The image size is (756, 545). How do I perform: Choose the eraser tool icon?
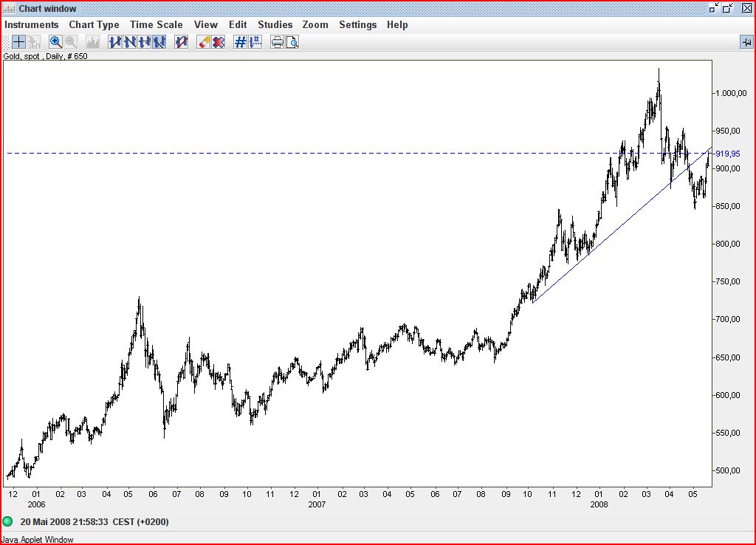coord(204,42)
